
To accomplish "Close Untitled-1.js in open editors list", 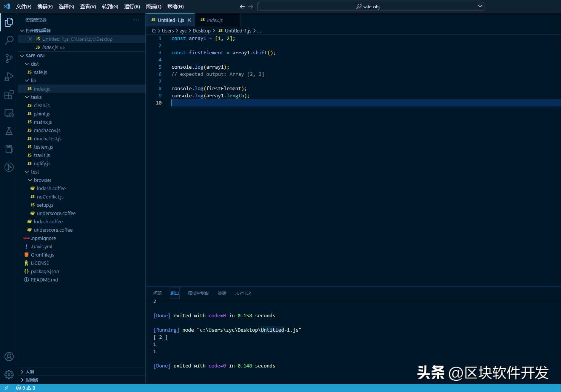I will pos(30,39).
